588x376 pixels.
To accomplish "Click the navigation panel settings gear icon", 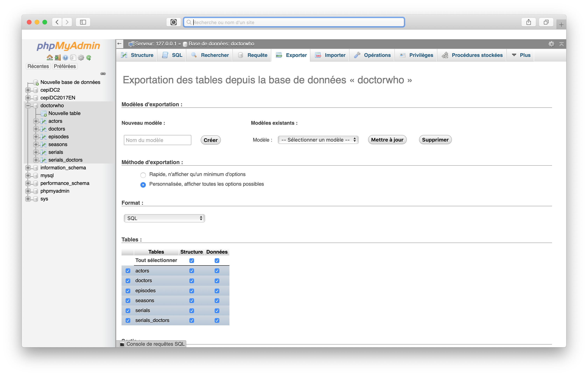I will 81,58.
